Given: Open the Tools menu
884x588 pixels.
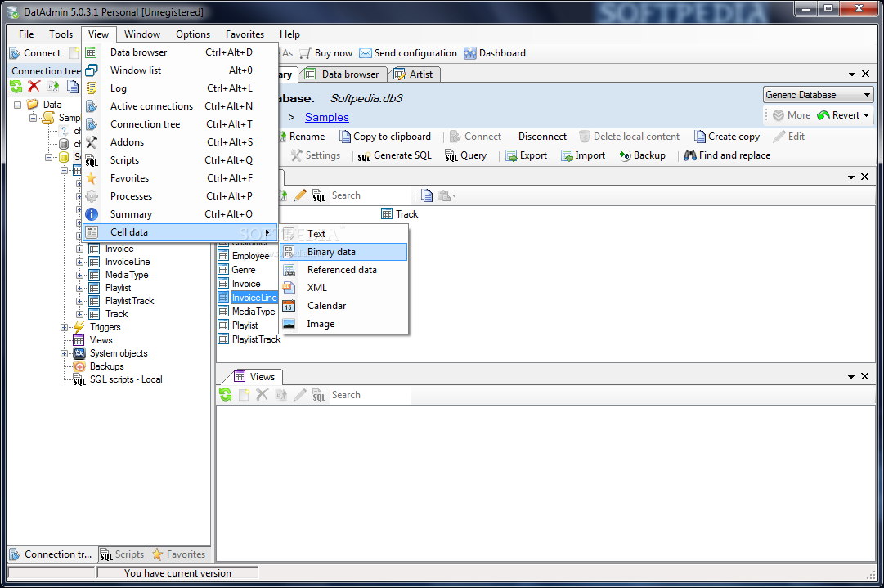Looking at the screenshot, I should click(x=61, y=34).
